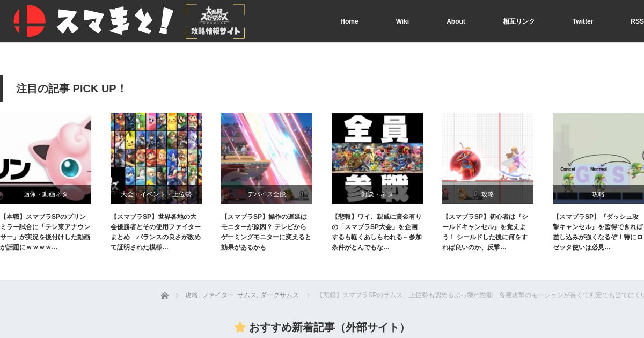
Task: Click ダークサムス breadcrumb link
Action: click(280, 296)
